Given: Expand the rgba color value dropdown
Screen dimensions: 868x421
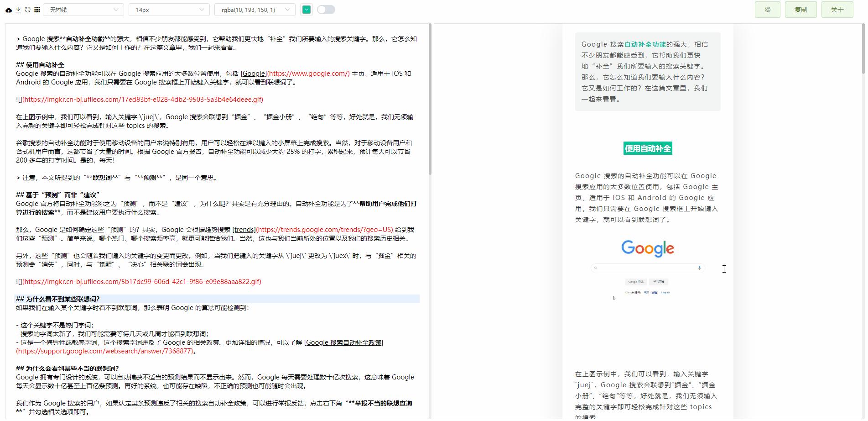Looking at the screenshot, I should 286,9.
